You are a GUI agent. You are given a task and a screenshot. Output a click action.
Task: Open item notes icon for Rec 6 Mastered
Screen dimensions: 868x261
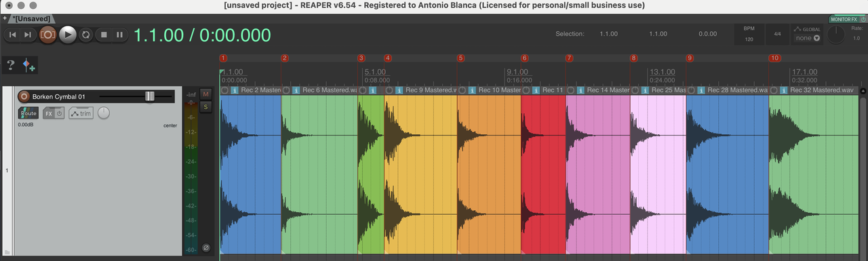(296, 90)
